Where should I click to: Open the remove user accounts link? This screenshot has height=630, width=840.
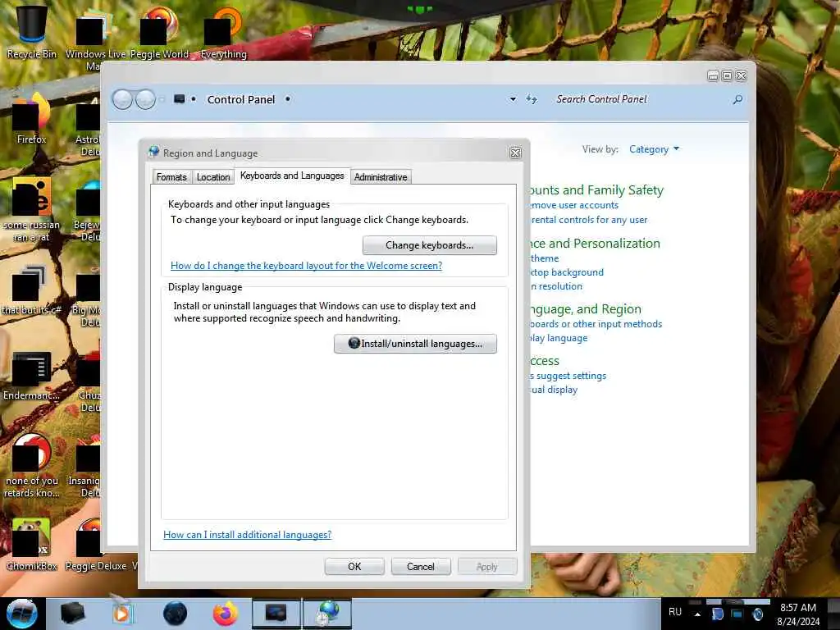(x=573, y=205)
